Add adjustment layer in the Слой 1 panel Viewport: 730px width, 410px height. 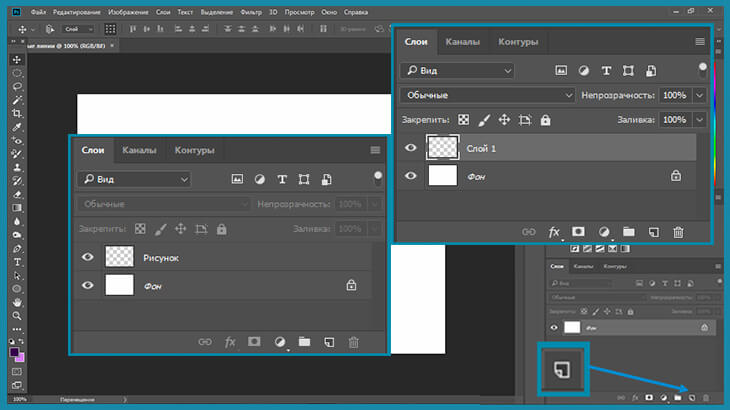coord(604,232)
